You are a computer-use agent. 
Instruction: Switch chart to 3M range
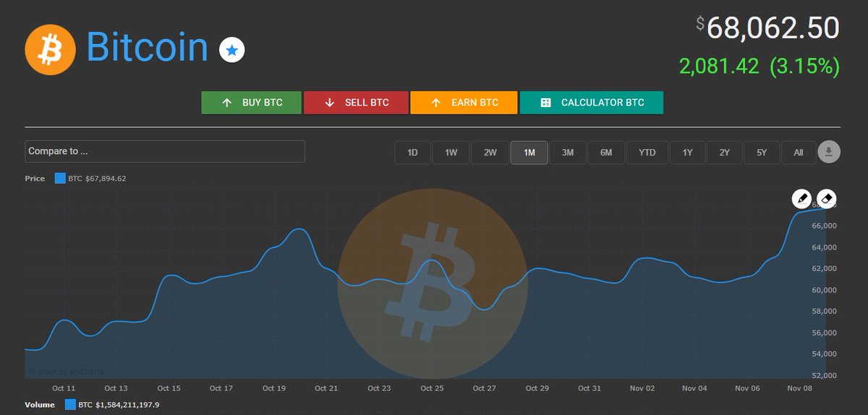pos(568,153)
